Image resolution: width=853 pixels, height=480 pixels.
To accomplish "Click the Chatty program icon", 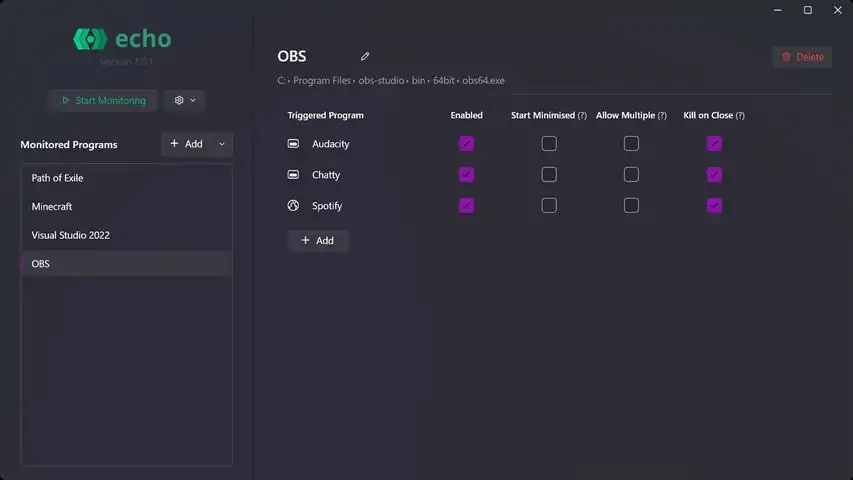I will point(293,175).
